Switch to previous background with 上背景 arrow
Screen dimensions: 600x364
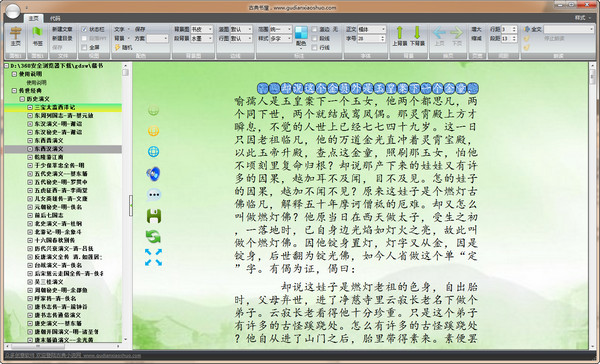coord(399,36)
